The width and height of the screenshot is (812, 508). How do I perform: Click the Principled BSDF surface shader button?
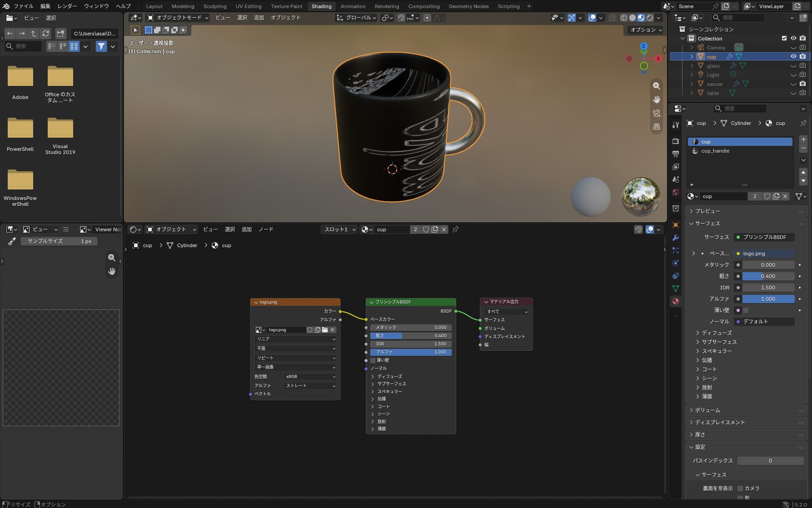pyautogui.click(x=764, y=237)
